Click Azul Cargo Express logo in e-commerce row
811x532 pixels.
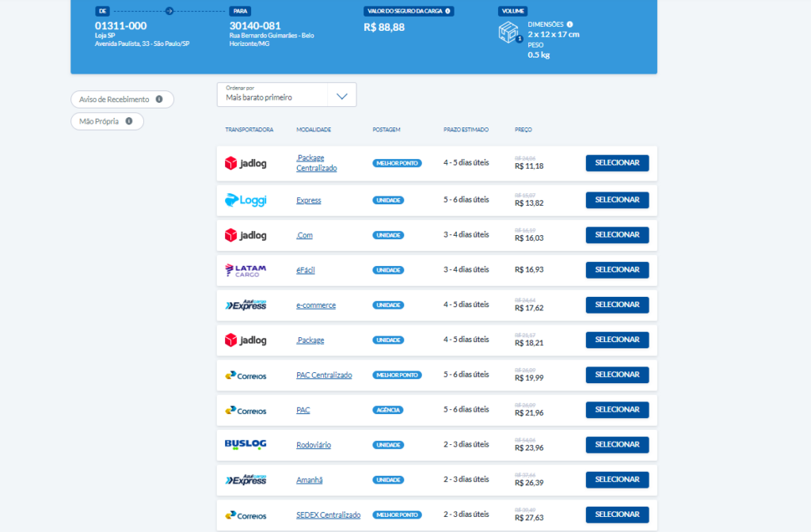(246, 305)
